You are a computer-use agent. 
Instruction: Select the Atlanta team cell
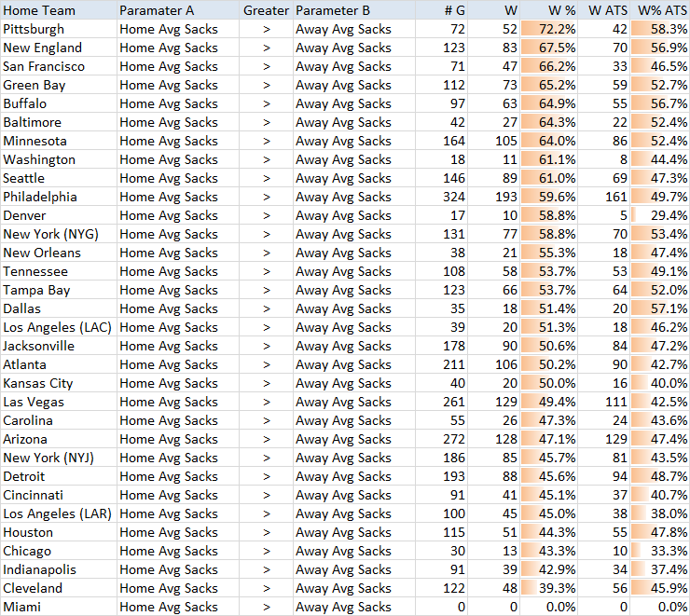(59, 364)
